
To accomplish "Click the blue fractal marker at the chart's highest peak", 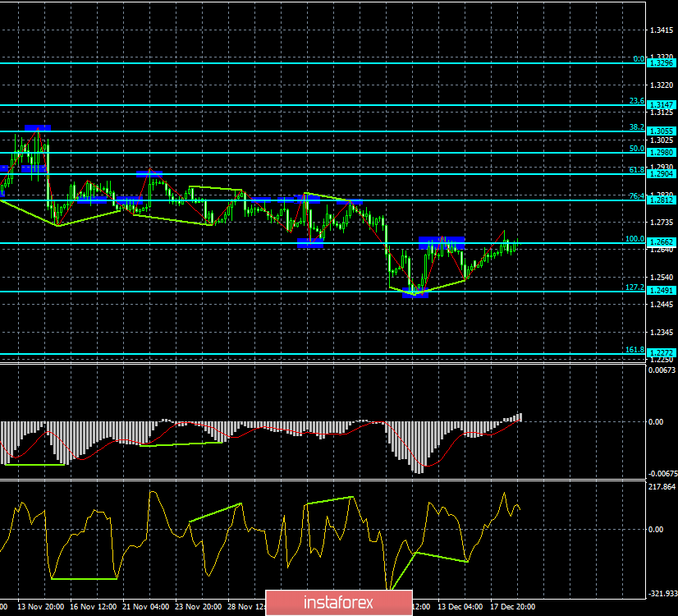I will (38, 127).
